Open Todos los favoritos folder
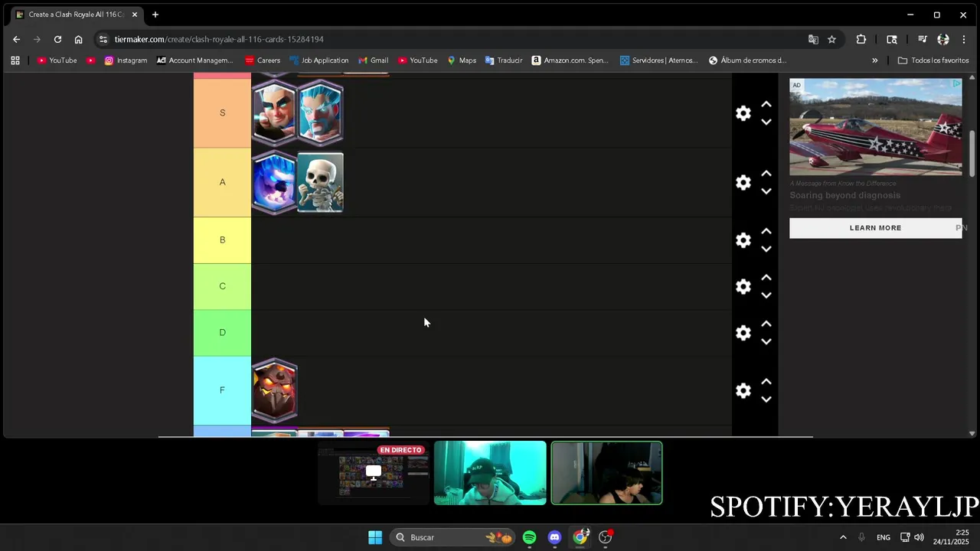This screenshot has height=551, width=980. [933, 60]
